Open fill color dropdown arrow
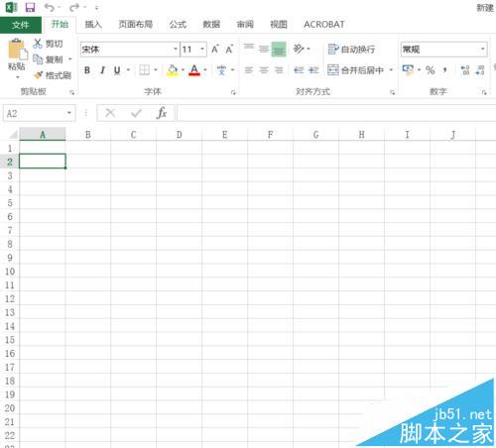 (183, 70)
